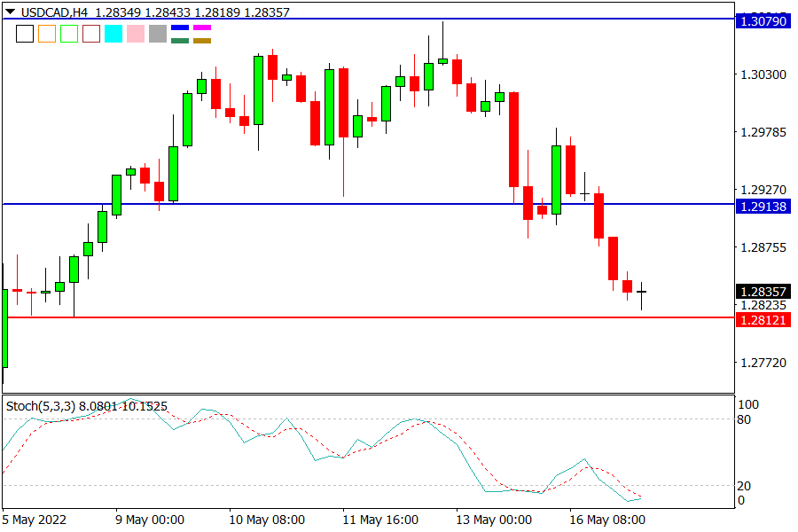
Task: Click the current price label 1.28357
Action: coord(763,291)
